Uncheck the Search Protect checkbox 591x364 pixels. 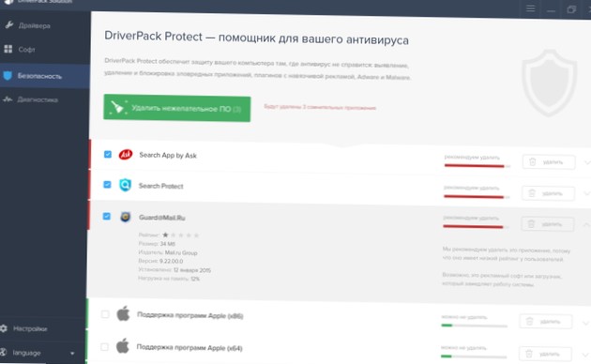[107, 185]
